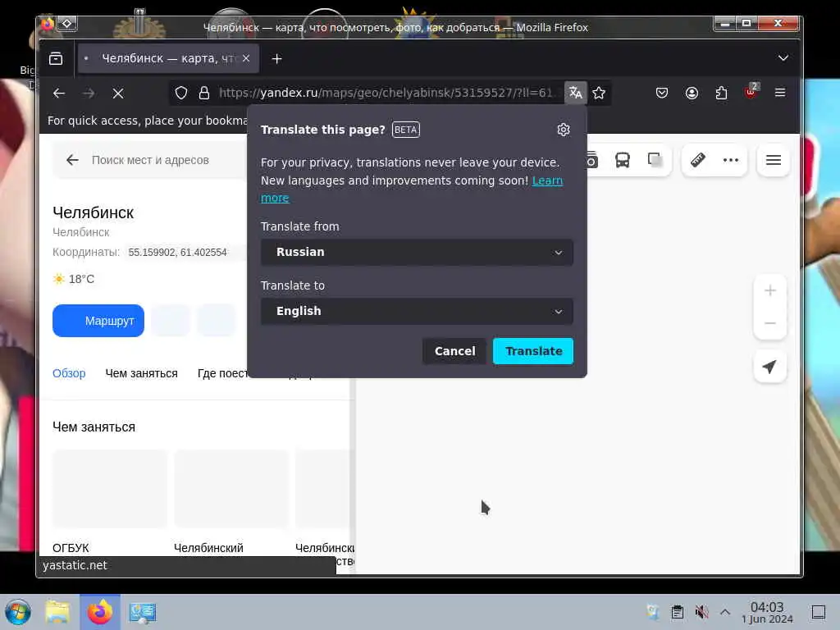Click the site security padlock icon
The height and width of the screenshot is (630, 840).
point(204,94)
